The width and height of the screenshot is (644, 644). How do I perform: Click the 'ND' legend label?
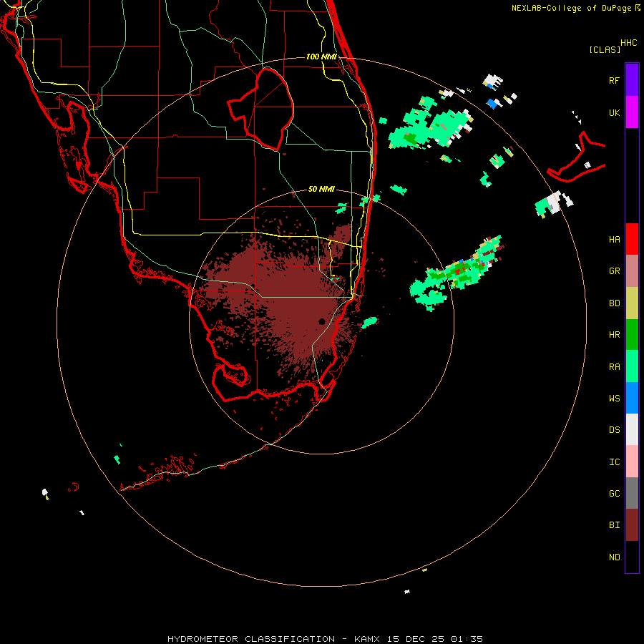[614, 557]
